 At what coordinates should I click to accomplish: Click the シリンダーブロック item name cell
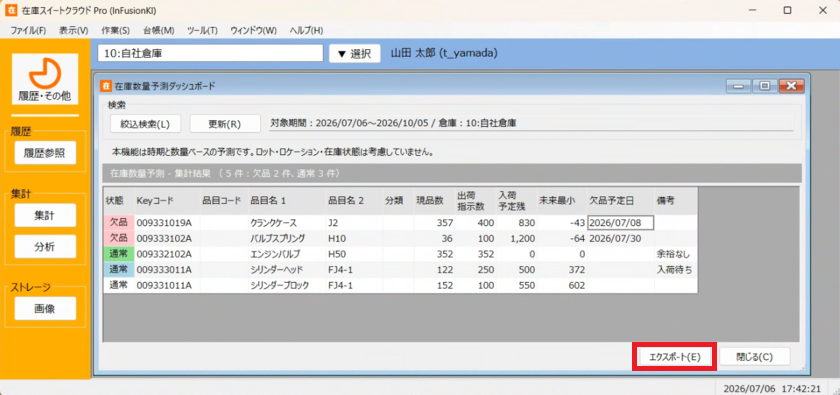tap(287, 285)
